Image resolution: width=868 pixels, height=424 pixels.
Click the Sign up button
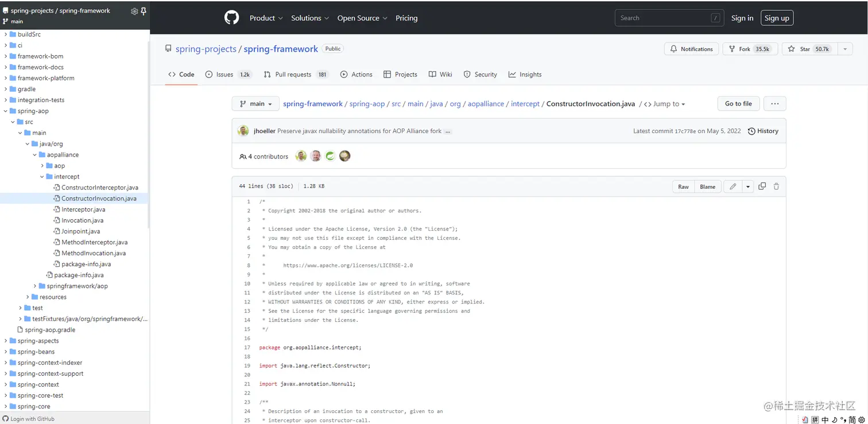(777, 18)
